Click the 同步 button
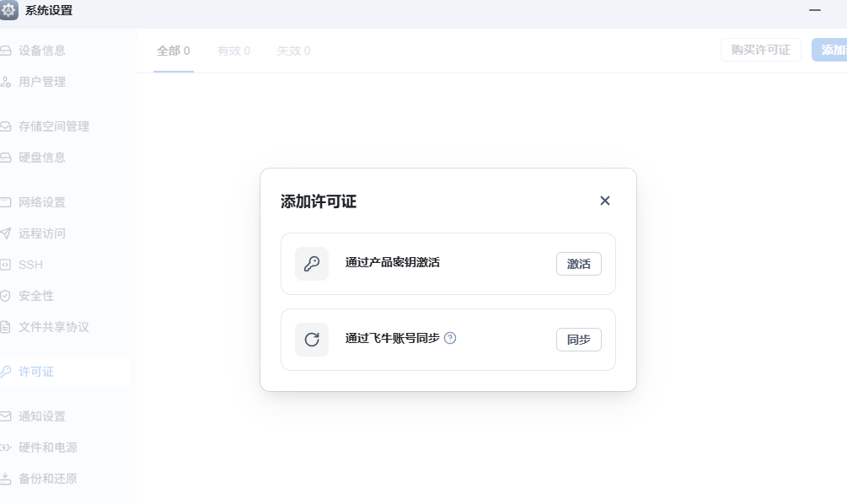 578,340
